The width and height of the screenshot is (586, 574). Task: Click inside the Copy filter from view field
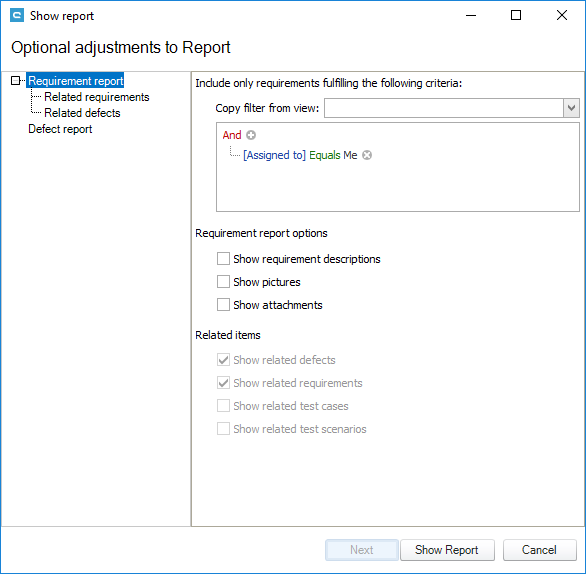[444, 108]
